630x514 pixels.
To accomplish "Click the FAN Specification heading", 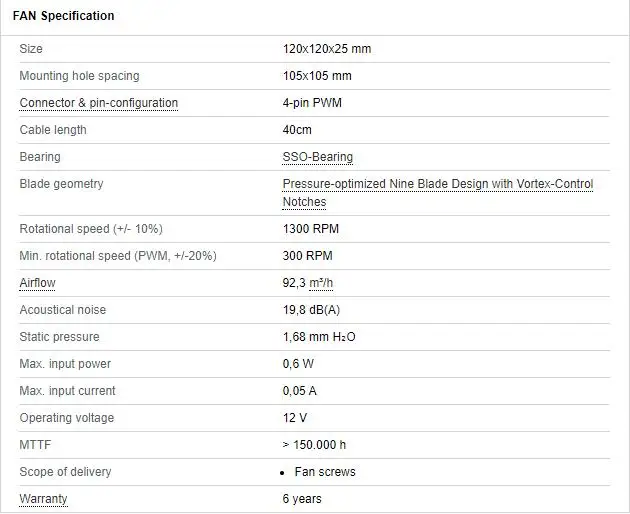I will pos(63,16).
